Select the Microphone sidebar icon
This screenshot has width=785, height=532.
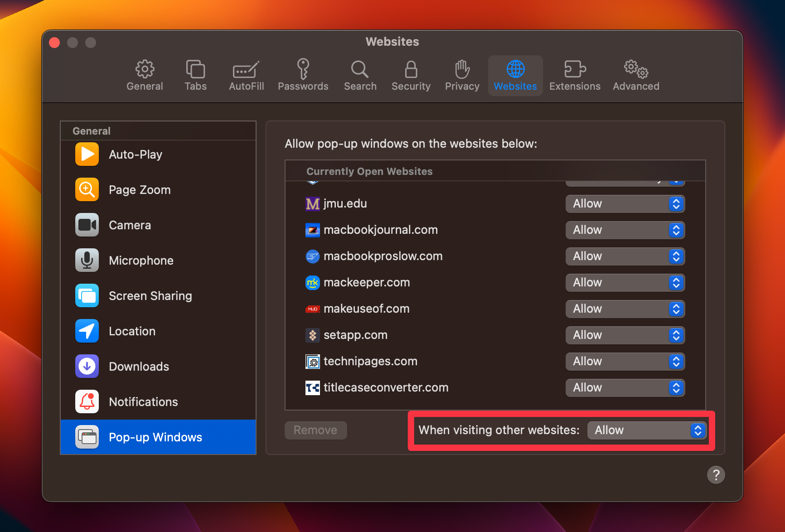[x=87, y=260]
